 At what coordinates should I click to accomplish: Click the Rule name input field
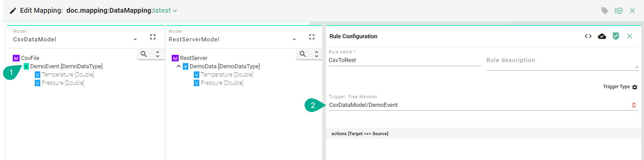pos(404,60)
